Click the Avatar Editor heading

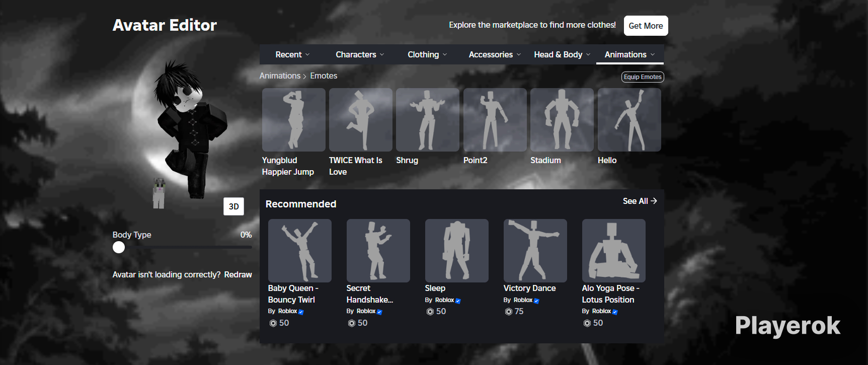click(x=165, y=25)
